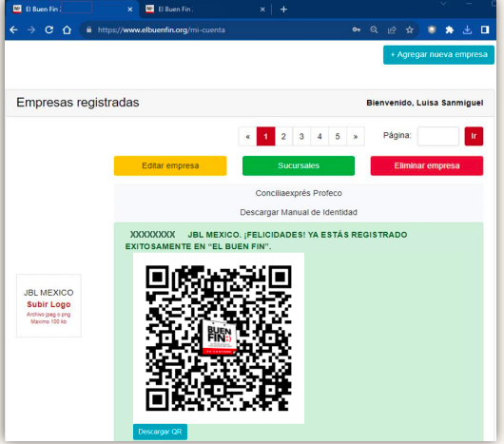Viewport: 504px width, 444px height.
Task: Click the Página number input field
Action: (438, 136)
